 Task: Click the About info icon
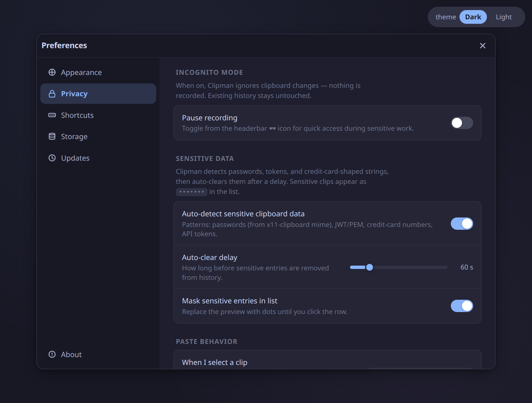point(52,354)
